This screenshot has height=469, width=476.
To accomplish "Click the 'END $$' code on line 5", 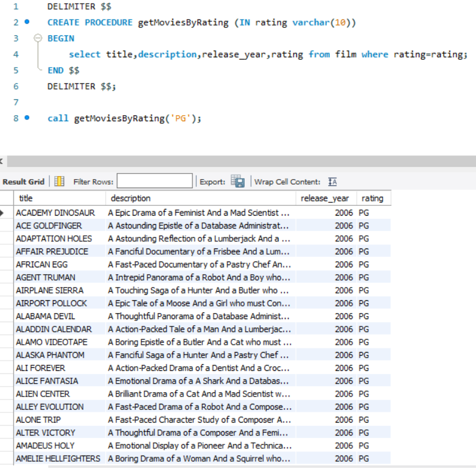I will coord(63,71).
